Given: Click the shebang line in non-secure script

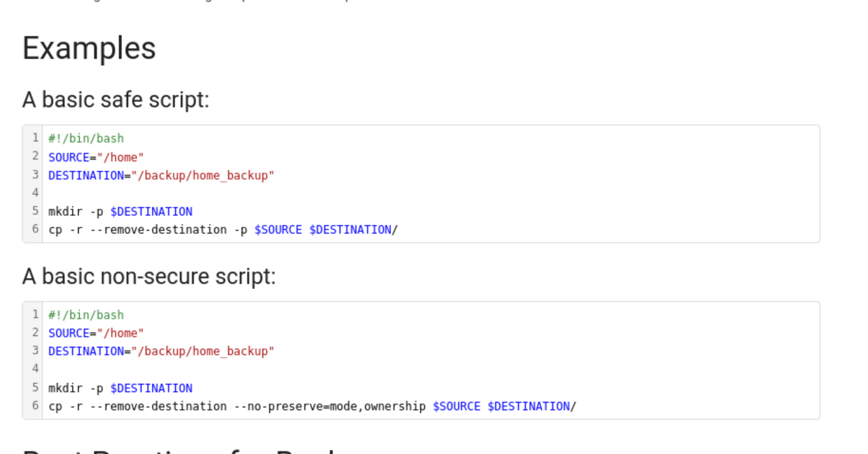Looking at the screenshot, I should coord(86,315).
